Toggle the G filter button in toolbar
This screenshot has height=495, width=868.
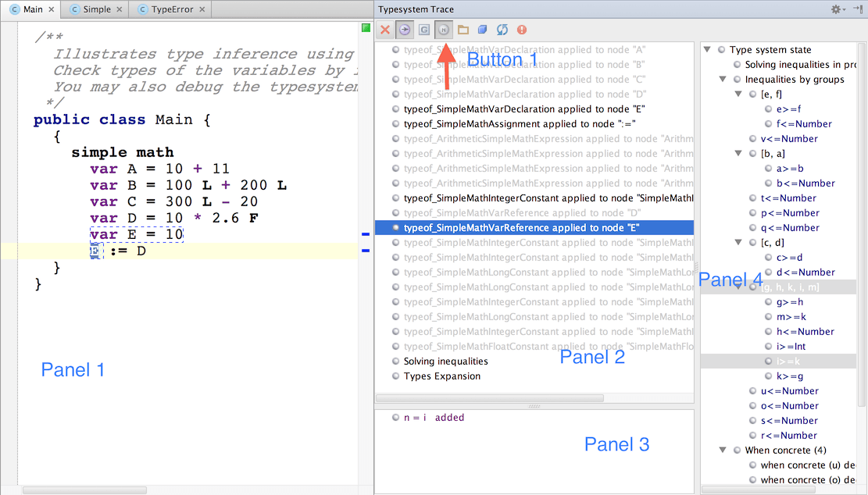[x=424, y=30]
